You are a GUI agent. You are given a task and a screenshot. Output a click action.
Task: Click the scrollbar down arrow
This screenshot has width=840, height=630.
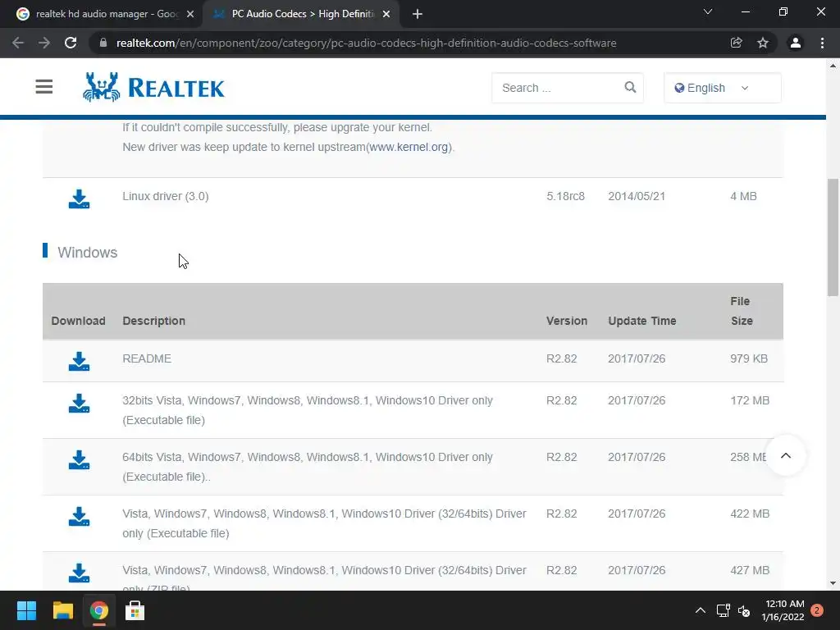point(833,583)
